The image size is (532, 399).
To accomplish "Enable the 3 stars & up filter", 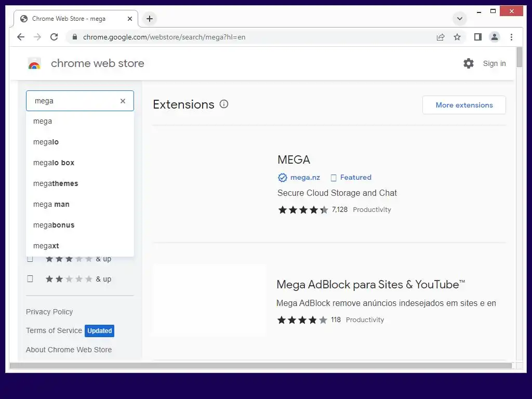I will [30, 259].
